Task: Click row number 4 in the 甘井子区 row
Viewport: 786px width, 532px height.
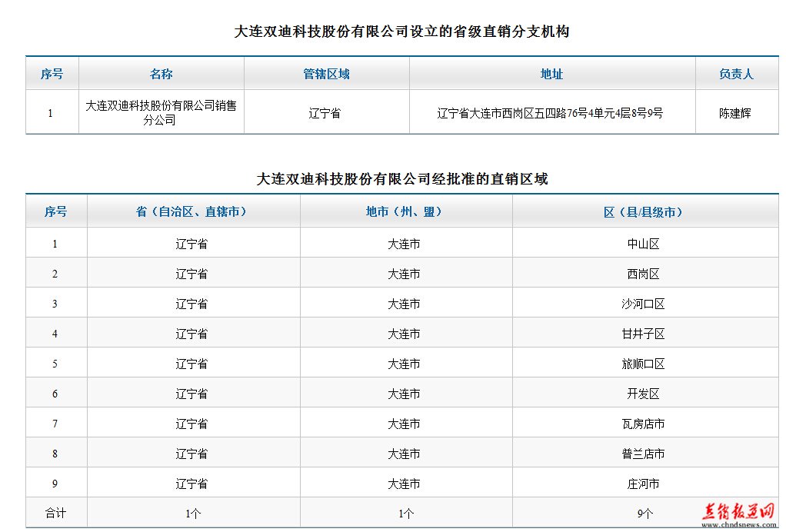Action: pyautogui.click(x=55, y=334)
